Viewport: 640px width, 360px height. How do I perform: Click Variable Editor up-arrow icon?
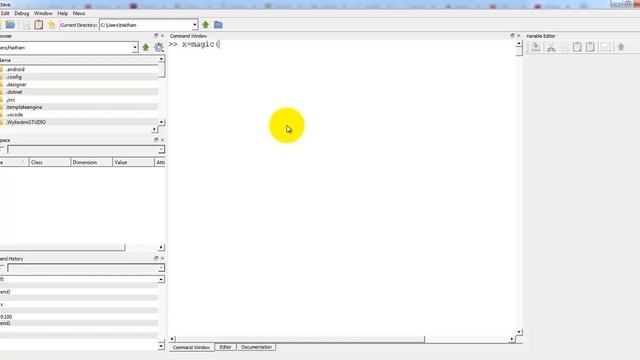tap(621, 47)
